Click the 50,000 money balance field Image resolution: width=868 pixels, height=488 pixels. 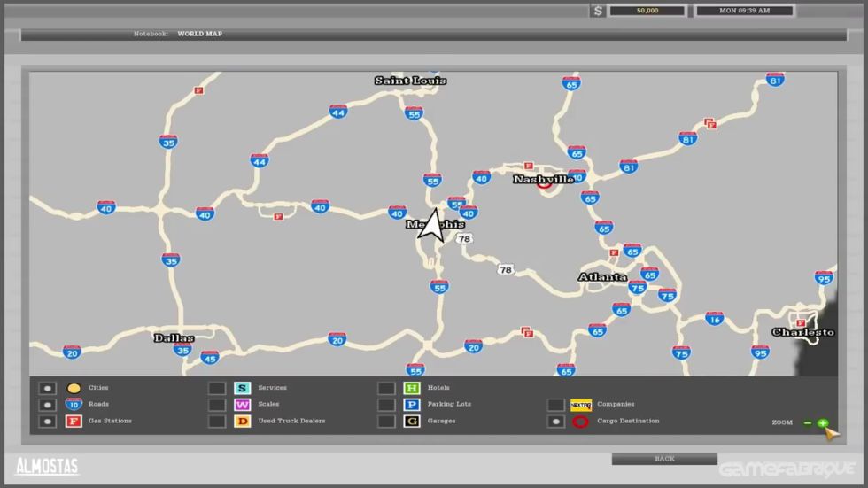coord(647,11)
